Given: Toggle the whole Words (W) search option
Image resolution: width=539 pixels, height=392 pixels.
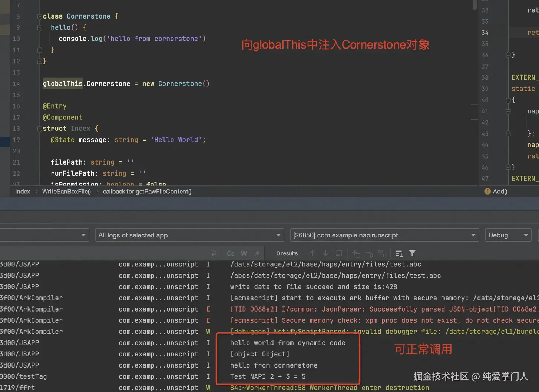Looking at the screenshot, I should coord(244,253).
